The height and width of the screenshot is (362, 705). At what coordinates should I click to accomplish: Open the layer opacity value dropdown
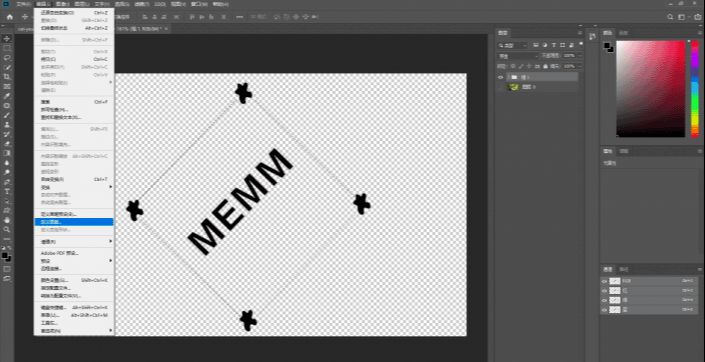point(571,56)
